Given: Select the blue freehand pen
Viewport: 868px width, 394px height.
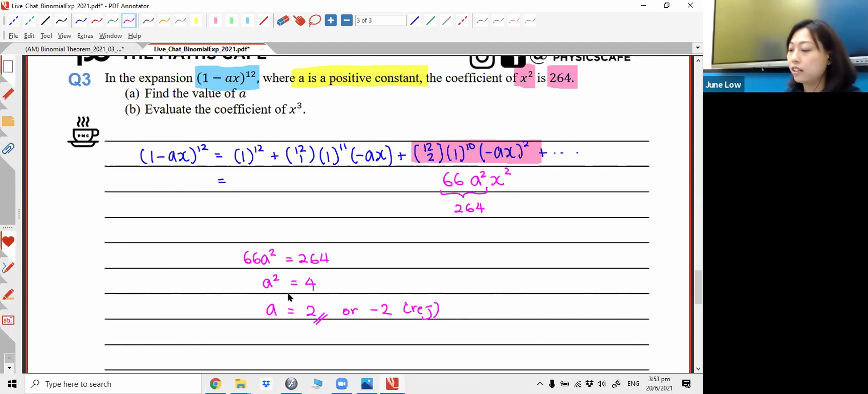Looking at the screenshot, I should pyautogui.click(x=81, y=21).
